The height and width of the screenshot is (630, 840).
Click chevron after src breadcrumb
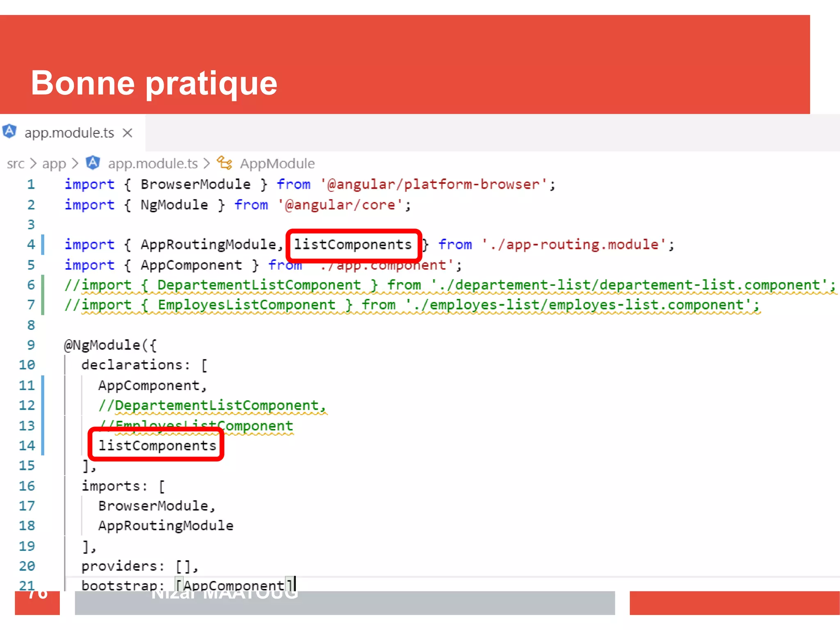(33, 164)
